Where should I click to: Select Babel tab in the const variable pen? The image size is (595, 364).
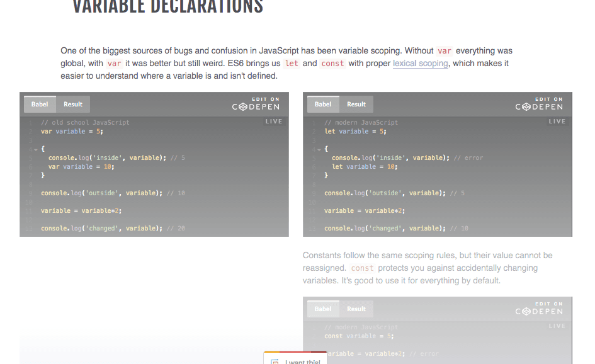(323, 309)
